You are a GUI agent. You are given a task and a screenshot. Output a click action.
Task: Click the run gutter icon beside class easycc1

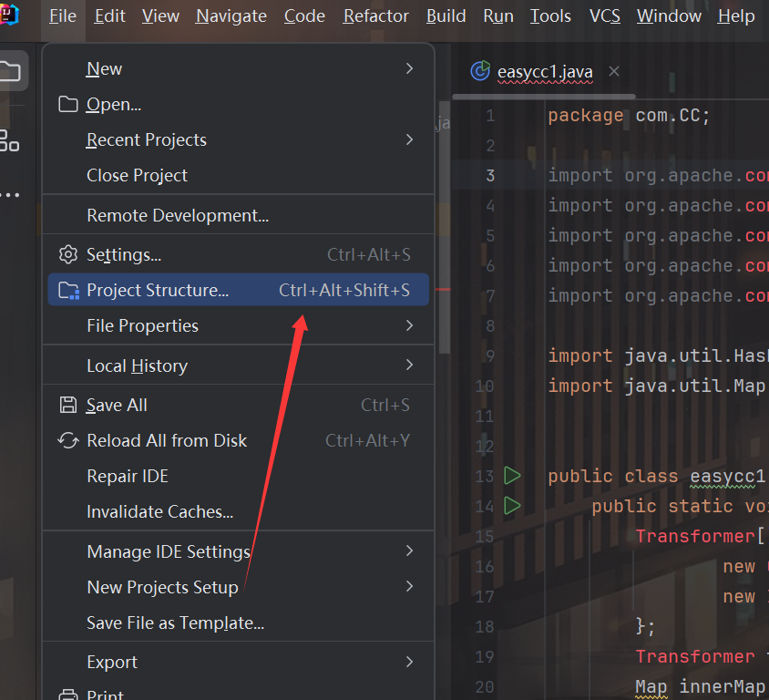pos(512,476)
